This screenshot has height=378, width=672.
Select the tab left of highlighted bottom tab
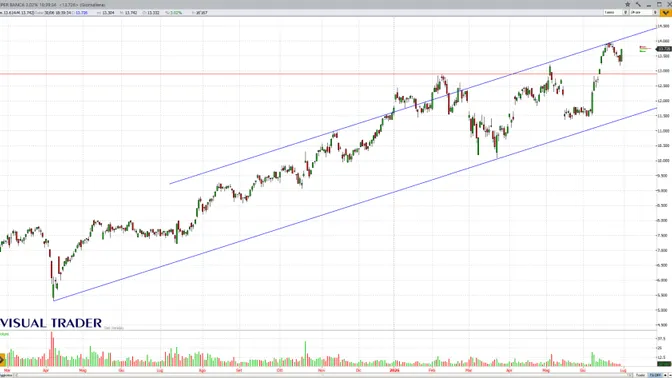coord(640,375)
